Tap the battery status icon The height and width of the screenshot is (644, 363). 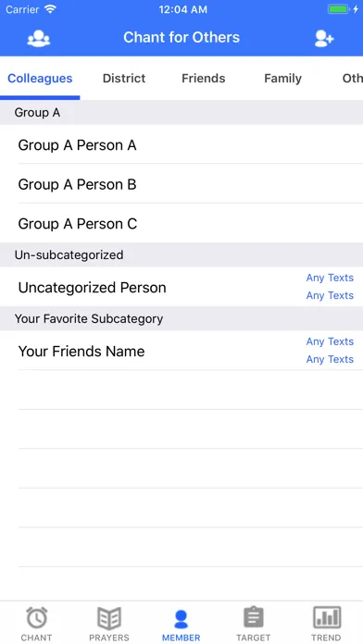(338, 9)
